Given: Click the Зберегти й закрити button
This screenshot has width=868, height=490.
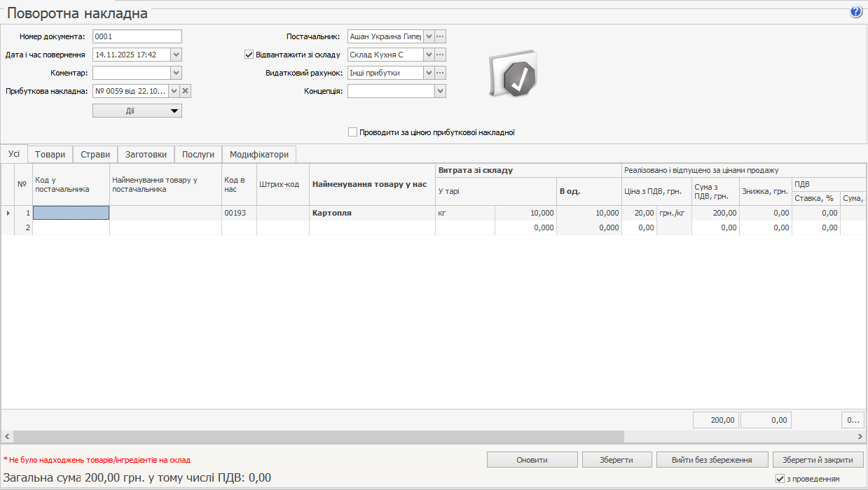Looking at the screenshot, I should (818, 460).
